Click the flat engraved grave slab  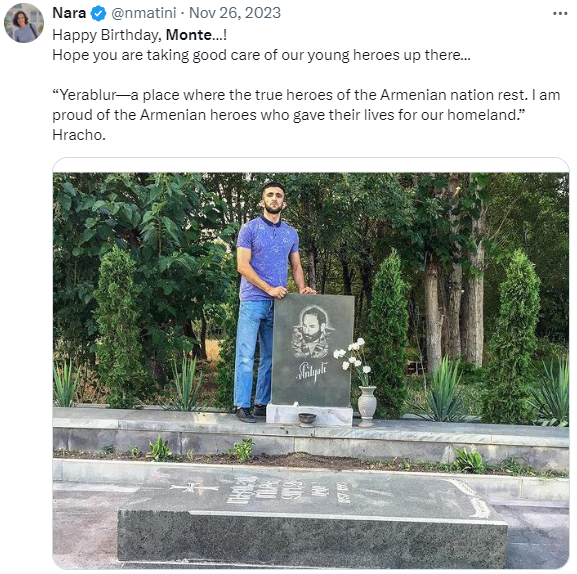coord(312,521)
